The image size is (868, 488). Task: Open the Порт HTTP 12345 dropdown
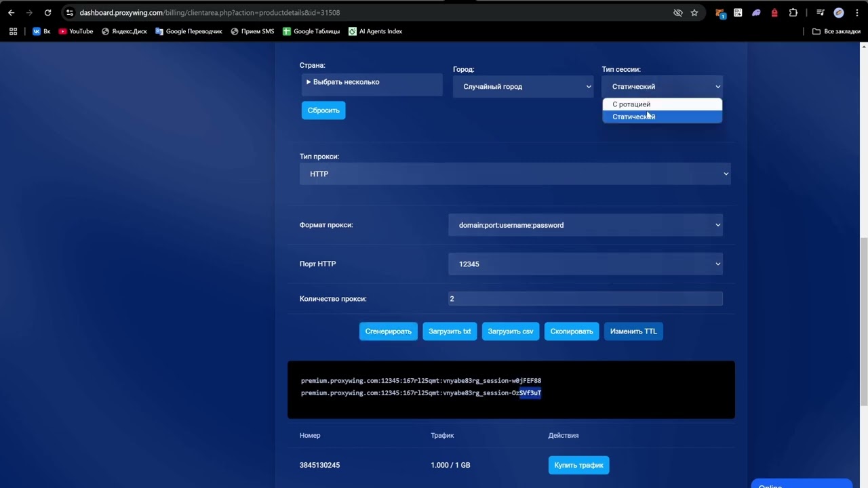[585, 264]
